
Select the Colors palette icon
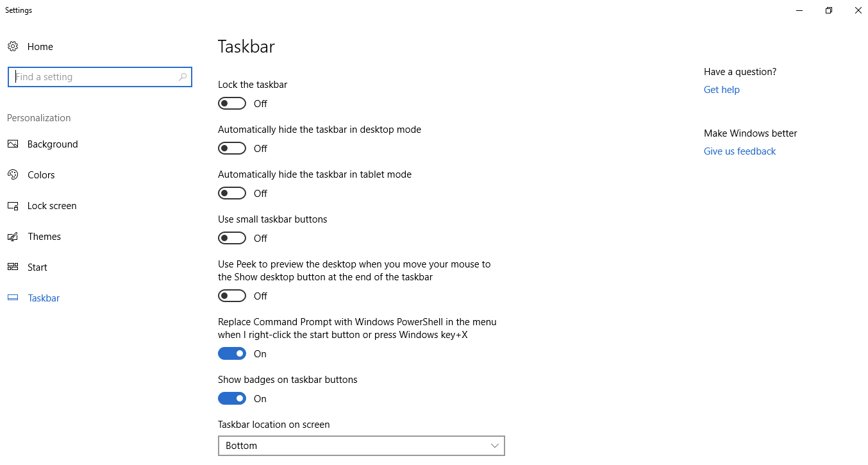(13, 174)
